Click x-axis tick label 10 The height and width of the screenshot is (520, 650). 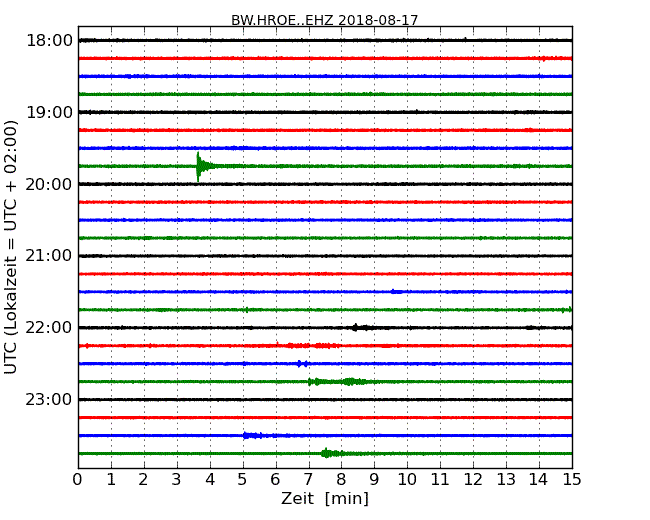[407, 480]
